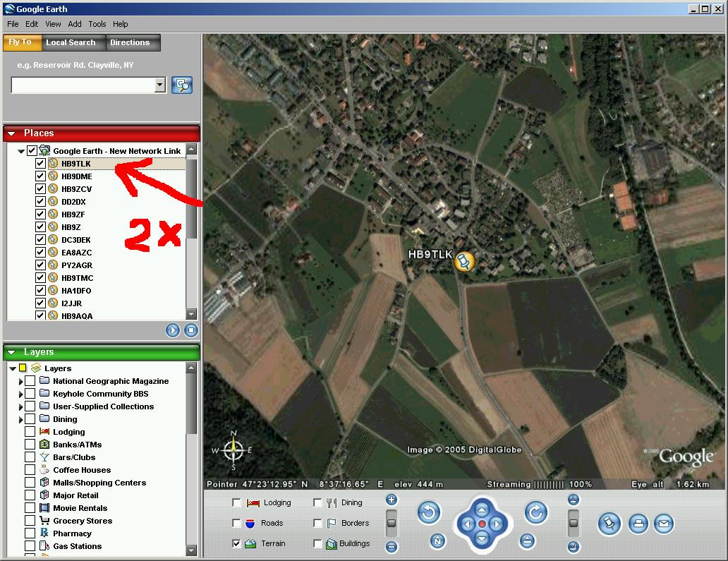Click the tilt slider handle
The image size is (728, 561).
click(574, 523)
